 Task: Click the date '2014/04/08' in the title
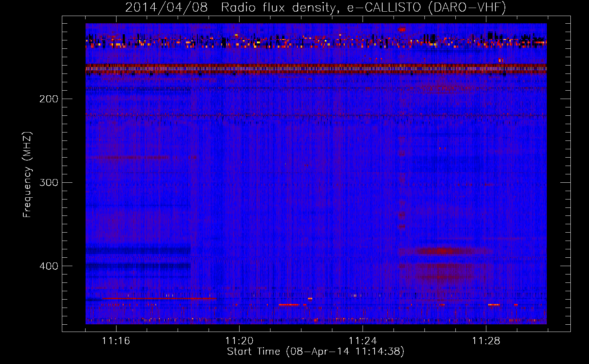click(166, 8)
